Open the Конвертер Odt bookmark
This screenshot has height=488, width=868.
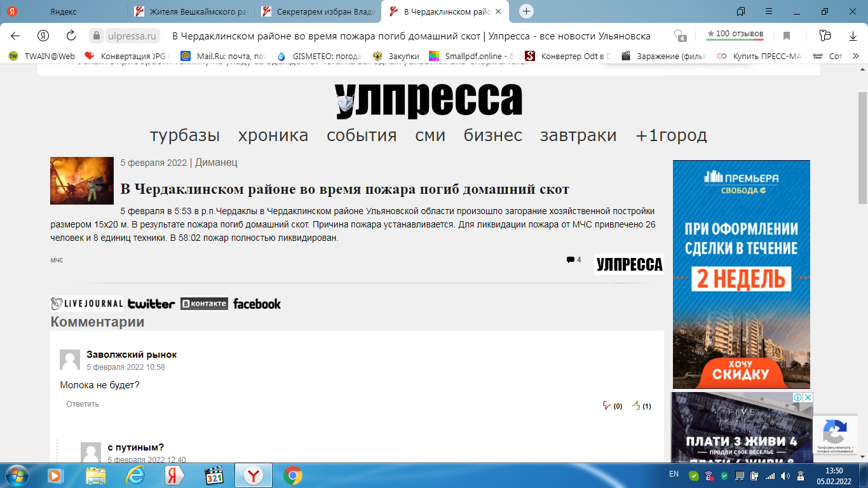[568, 56]
